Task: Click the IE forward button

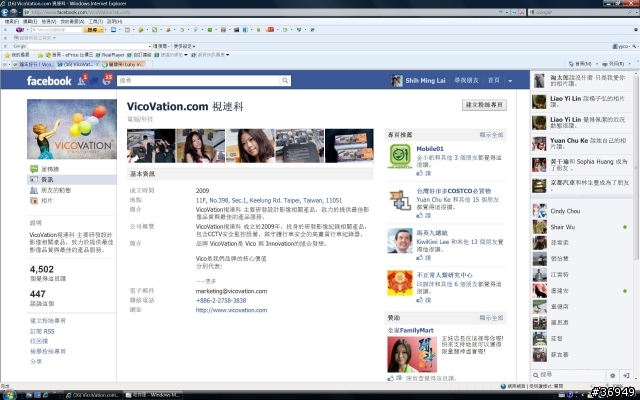Action: (13, 12)
